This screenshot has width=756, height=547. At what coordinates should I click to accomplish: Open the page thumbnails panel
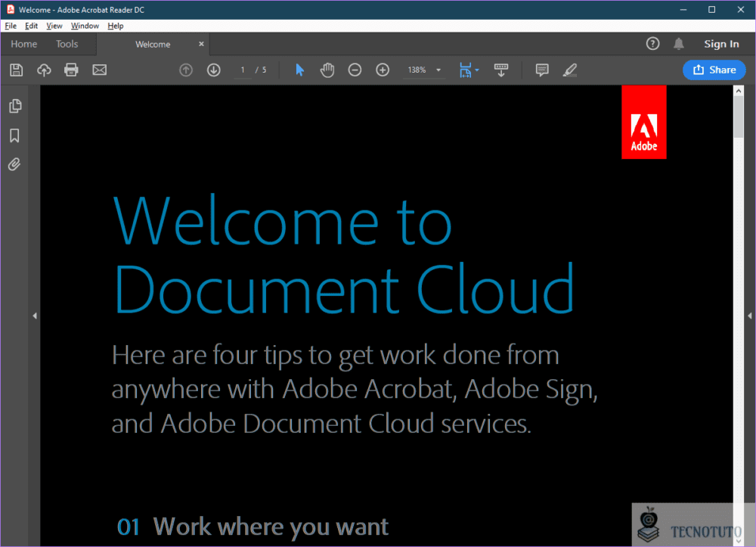[x=15, y=106]
